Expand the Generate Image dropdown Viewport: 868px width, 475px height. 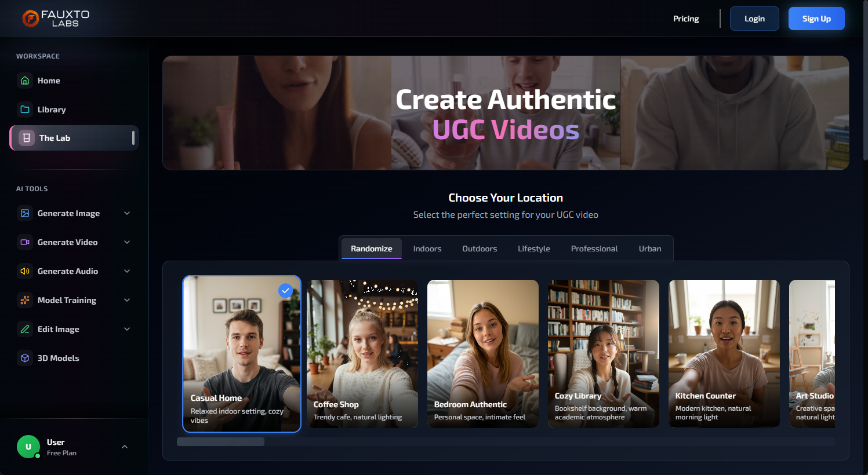(x=127, y=213)
